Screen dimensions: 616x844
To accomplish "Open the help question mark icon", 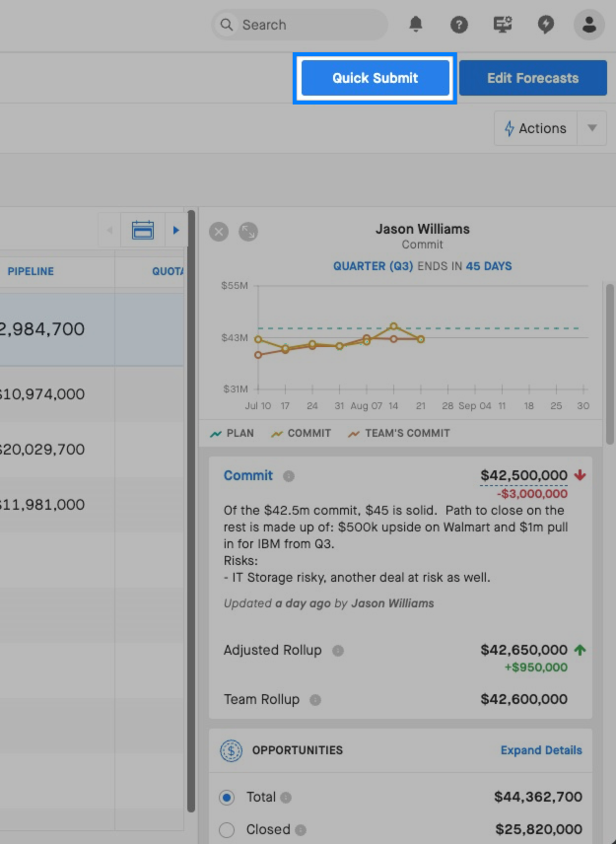I will [x=459, y=25].
